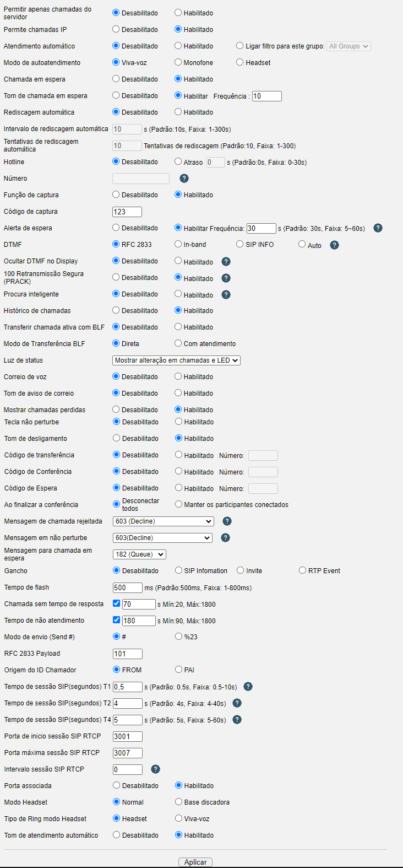The width and height of the screenshot is (403, 868).
Task: Open the 182 (Queue) dropdown
Action: (x=140, y=554)
